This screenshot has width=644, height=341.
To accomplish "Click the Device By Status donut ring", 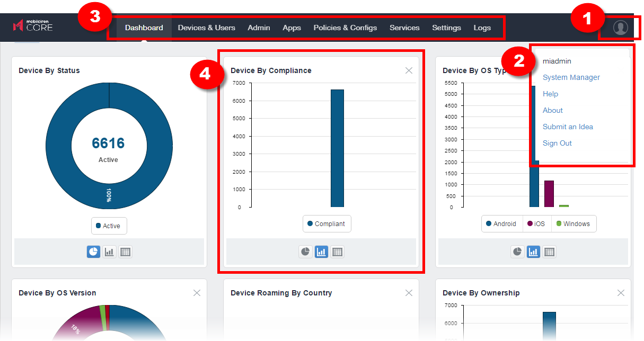I will (x=58, y=146).
